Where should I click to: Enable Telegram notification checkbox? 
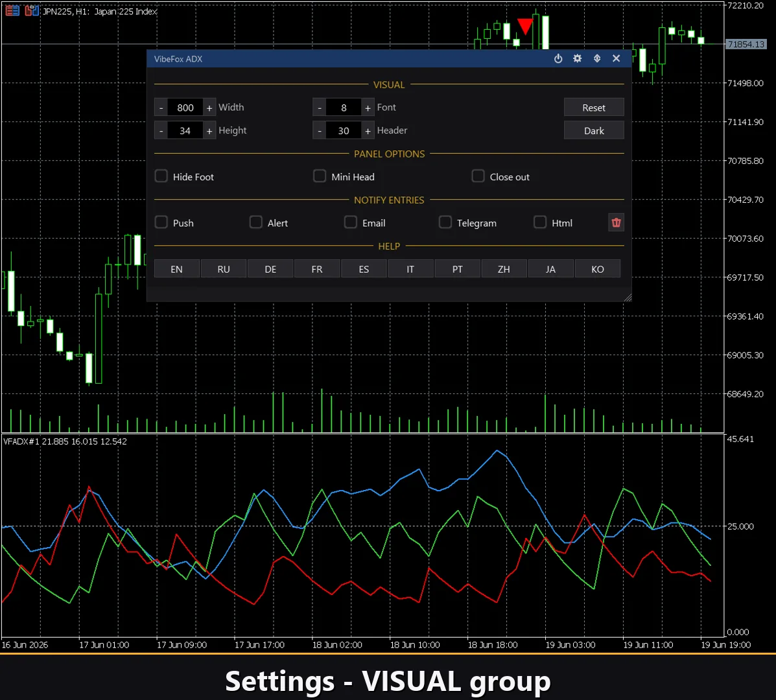[445, 222]
